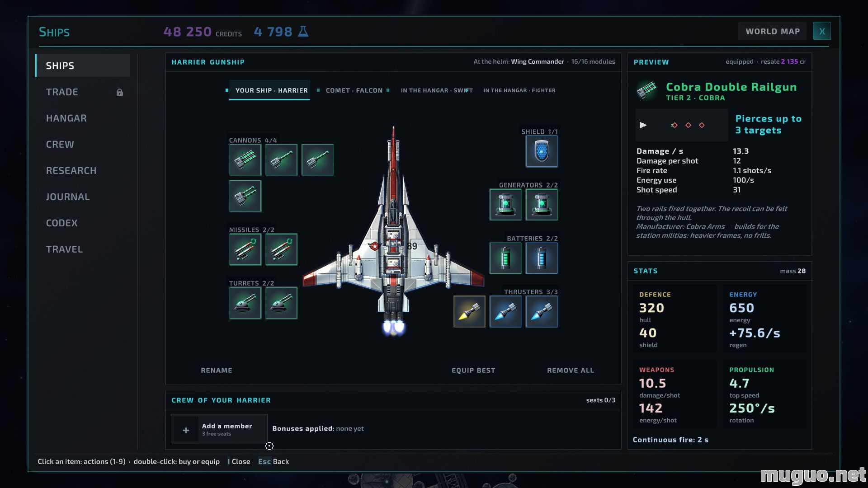Select the first turret slot
Viewport: 868px width, 488px height.
click(x=245, y=303)
